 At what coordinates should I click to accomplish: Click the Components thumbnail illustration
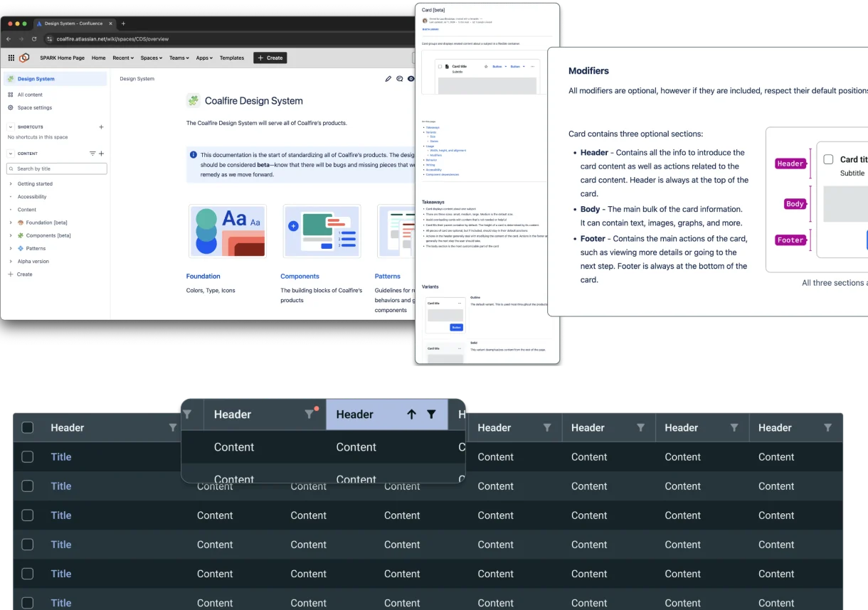[x=322, y=231]
